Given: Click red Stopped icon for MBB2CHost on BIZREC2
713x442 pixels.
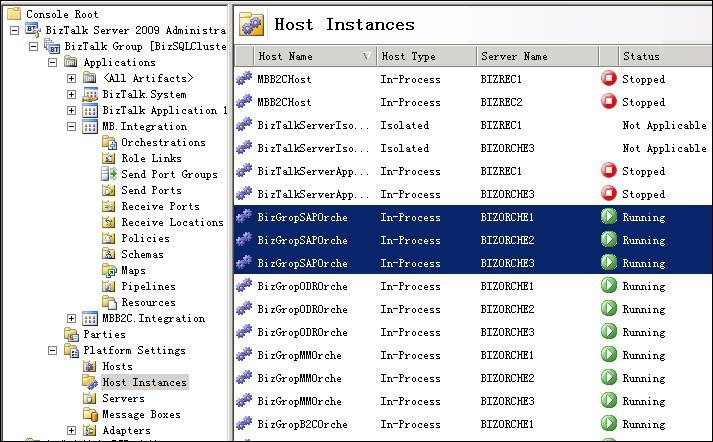Looking at the screenshot, I should point(609,101).
